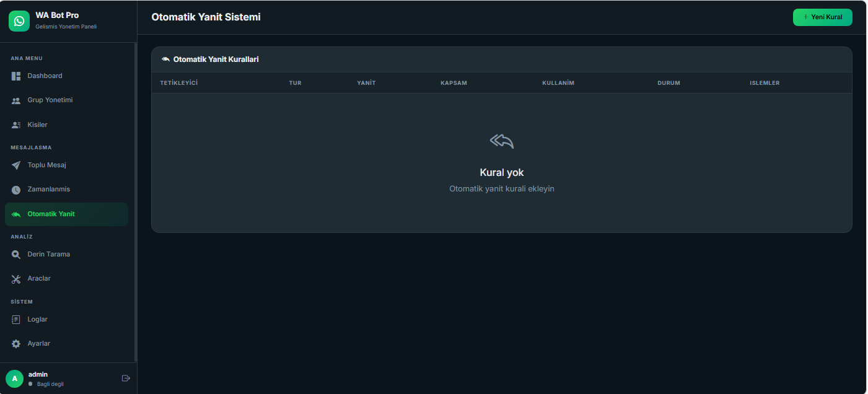Click the Zamanlanmis clock icon
Screen dimensions: 868x394
(x=16, y=190)
